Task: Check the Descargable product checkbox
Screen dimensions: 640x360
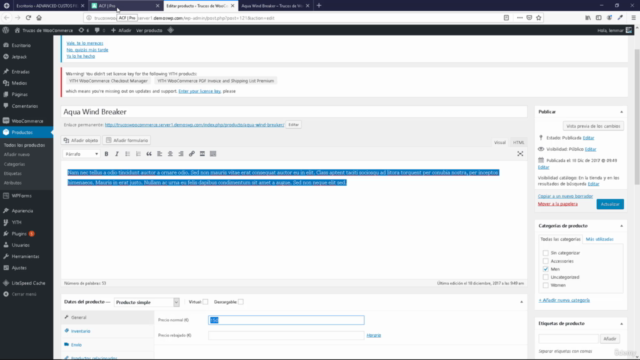Action: tap(241, 302)
